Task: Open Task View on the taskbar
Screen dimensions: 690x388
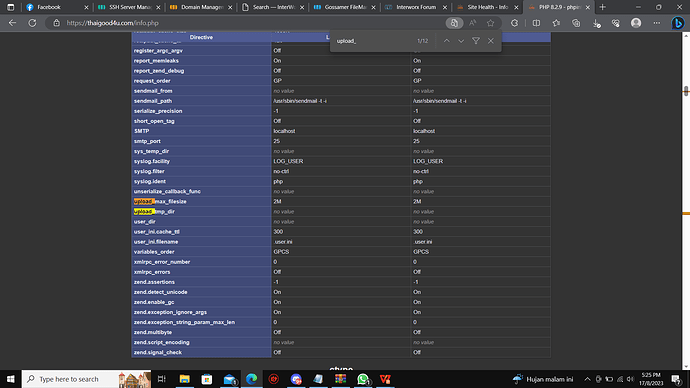Action: click(161, 379)
